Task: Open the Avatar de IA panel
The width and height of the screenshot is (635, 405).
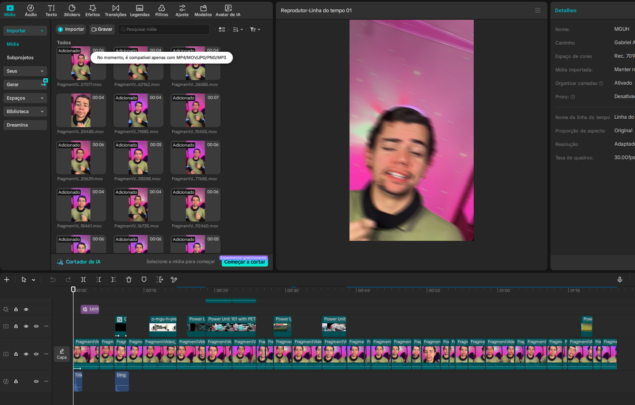Action: coord(228,11)
